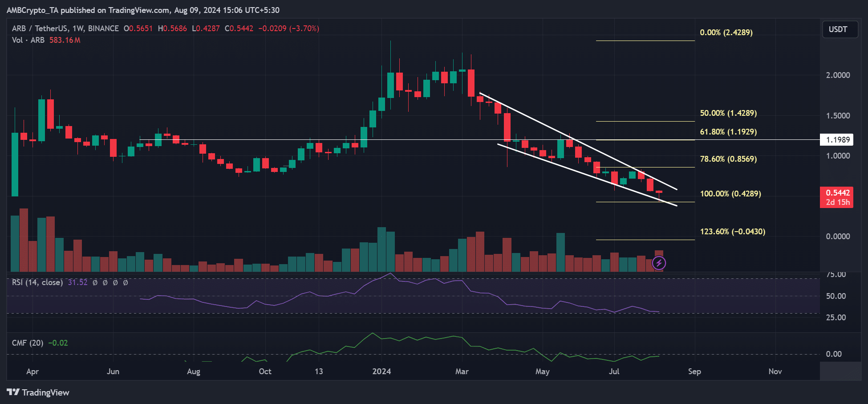Viewport: 868px width, 404px height.
Task: Click the 78.60% (0.8569) Fibonacci label
Action: click(x=728, y=159)
